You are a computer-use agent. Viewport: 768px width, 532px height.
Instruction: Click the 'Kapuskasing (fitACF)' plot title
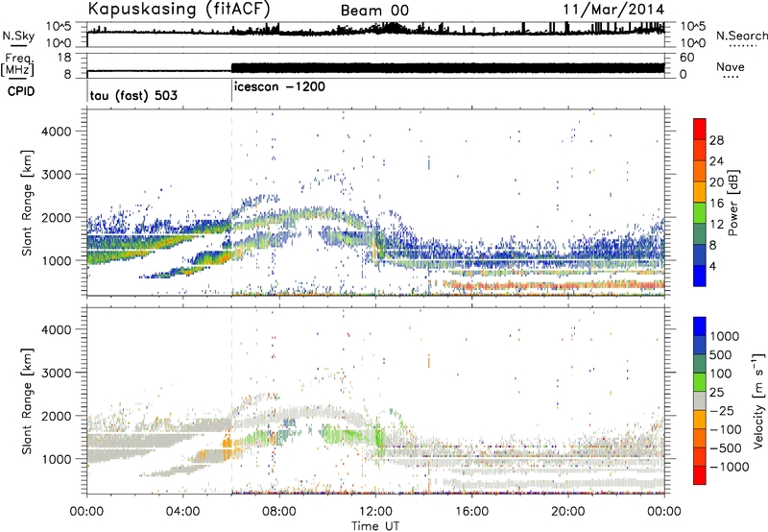point(179,10)
